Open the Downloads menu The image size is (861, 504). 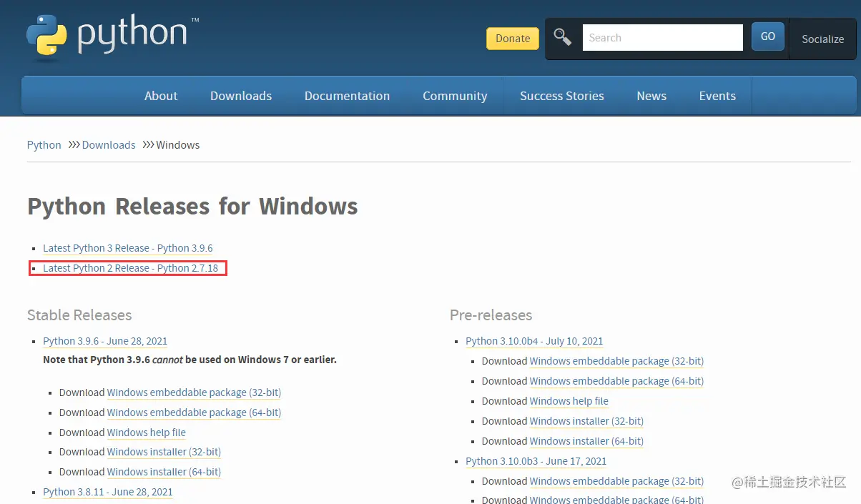tap(241, 96)
